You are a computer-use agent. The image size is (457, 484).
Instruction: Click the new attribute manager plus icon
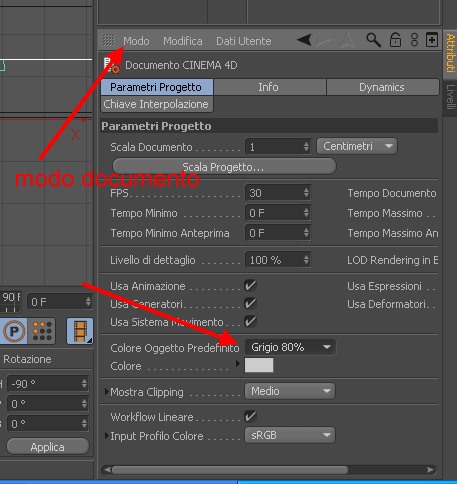[x=432, y=40]
